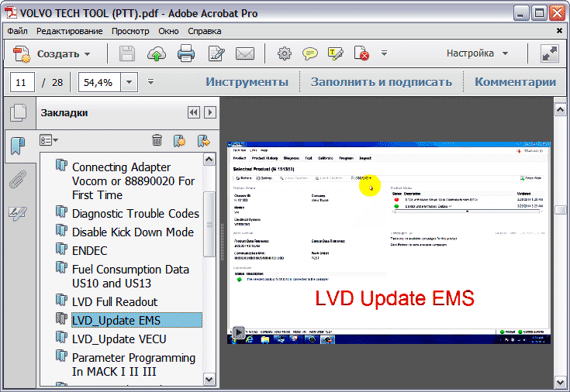Viewport: 570px width, 392px height.
Task: Open the Просмотр menu
Action: tap(130, 31)
